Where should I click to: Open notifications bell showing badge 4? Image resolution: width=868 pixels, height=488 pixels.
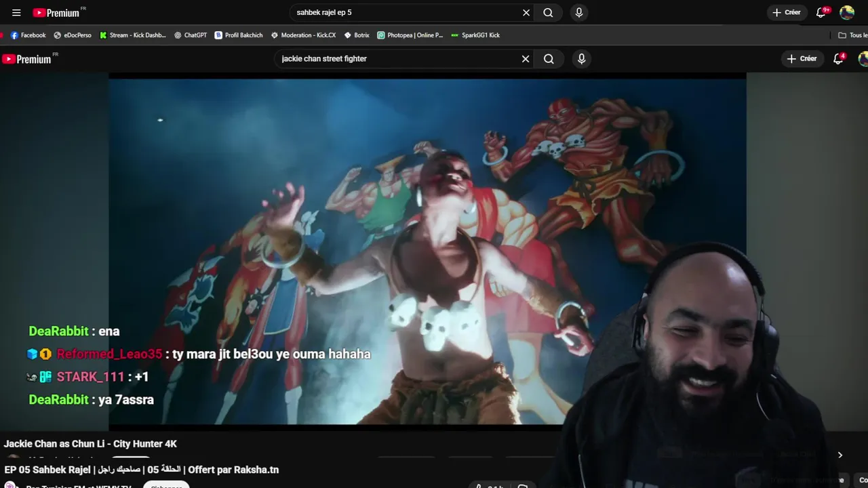coord(839,59)
